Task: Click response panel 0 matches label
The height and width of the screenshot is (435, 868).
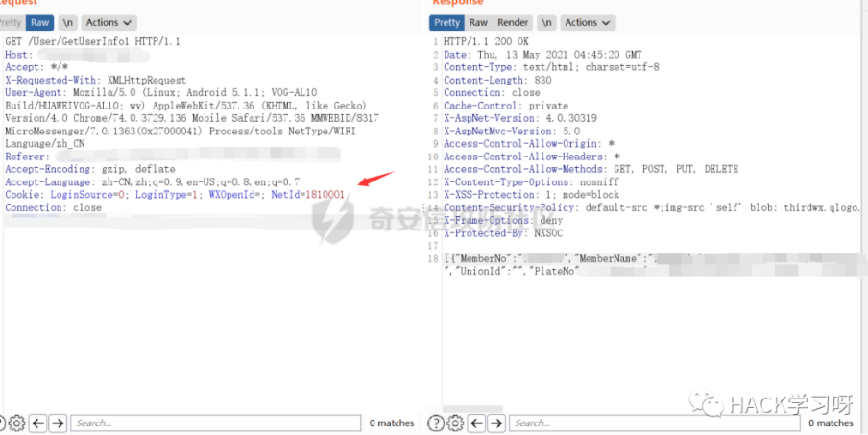Action: point(831,423)
